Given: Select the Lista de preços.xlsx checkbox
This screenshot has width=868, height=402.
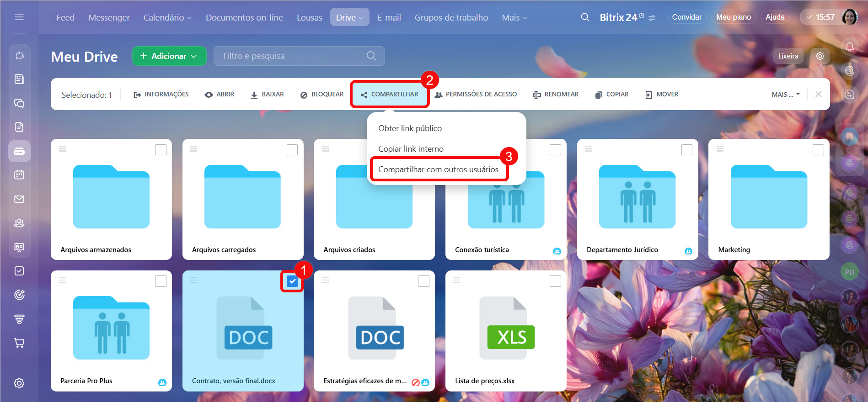Looking at the screenshot, I should pos(555,281).
